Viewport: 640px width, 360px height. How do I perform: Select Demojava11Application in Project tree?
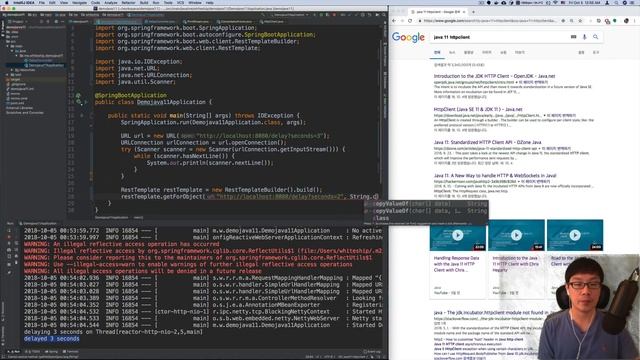tap(44, 65)
